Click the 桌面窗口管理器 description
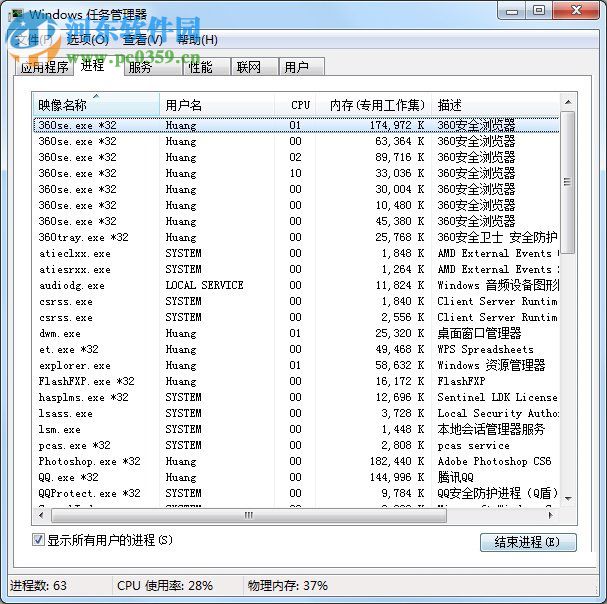 [x=479, y=333]
